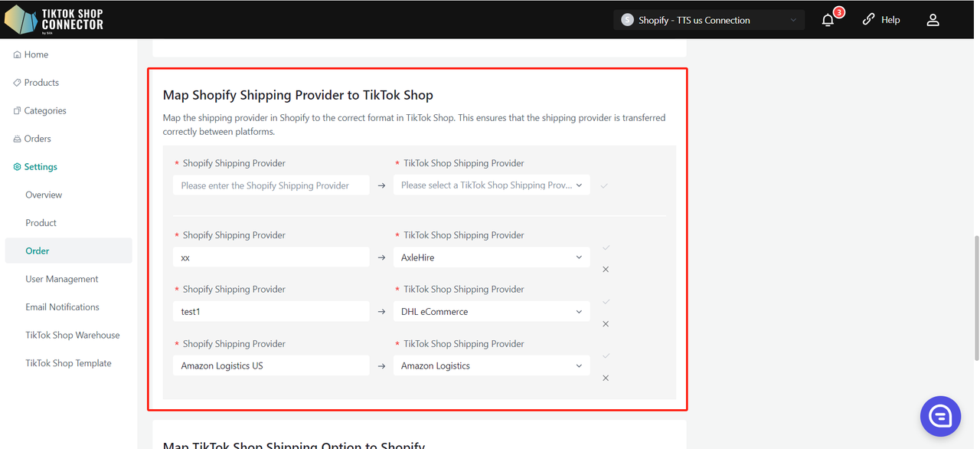This screenshot has height=449, width=980.
Task: Remove the test1 mapping row
Action: coord(606,324)
